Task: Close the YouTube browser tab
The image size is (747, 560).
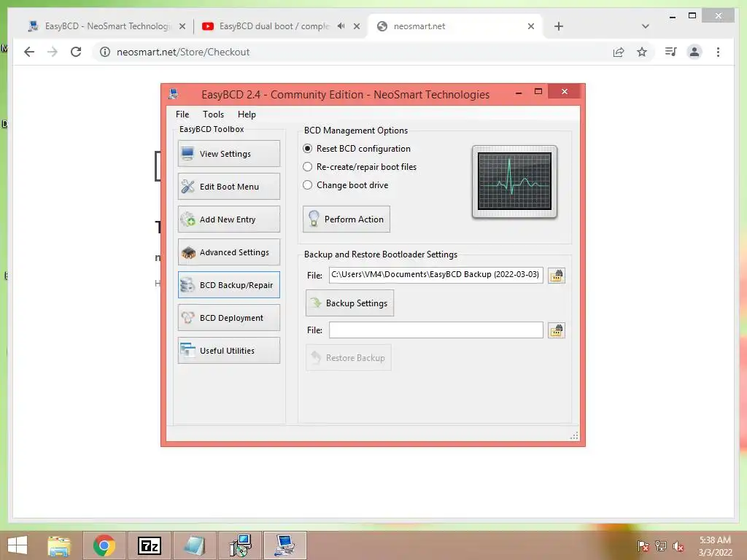Action: [x=356, y=26]
